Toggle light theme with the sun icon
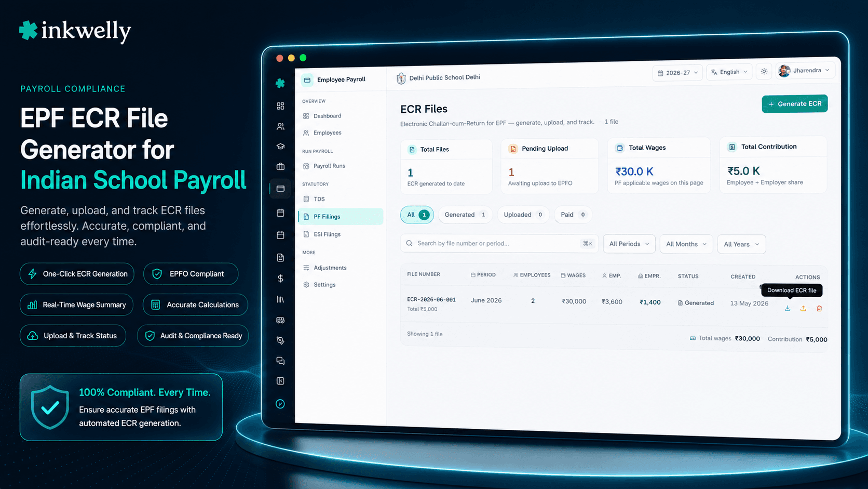This screenshot has height=489, width=868. 764,71
